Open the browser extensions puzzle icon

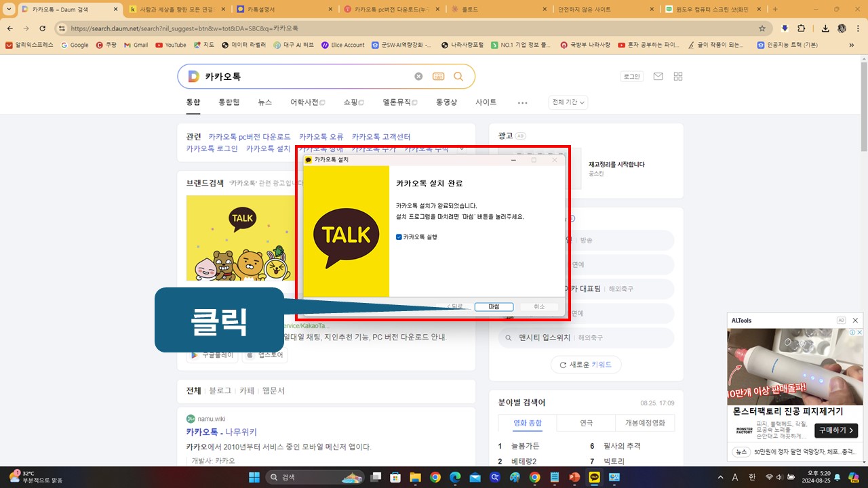click(802, 28)
